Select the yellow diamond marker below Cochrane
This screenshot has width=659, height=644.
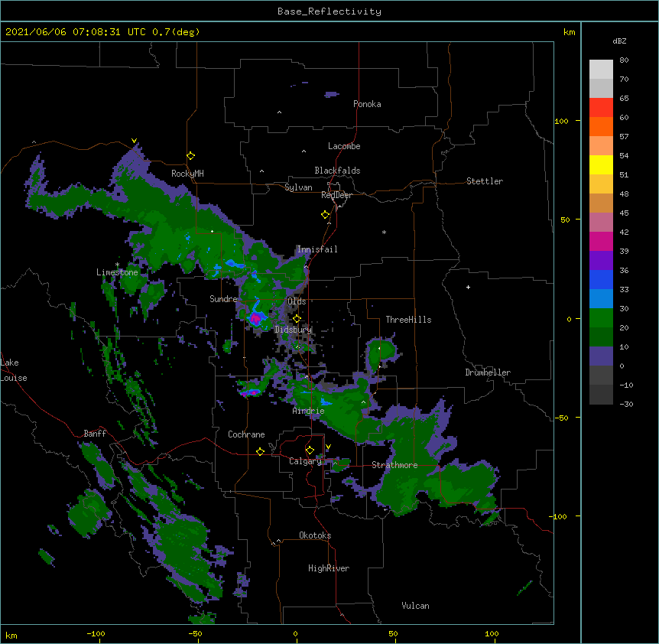(260, 452)
